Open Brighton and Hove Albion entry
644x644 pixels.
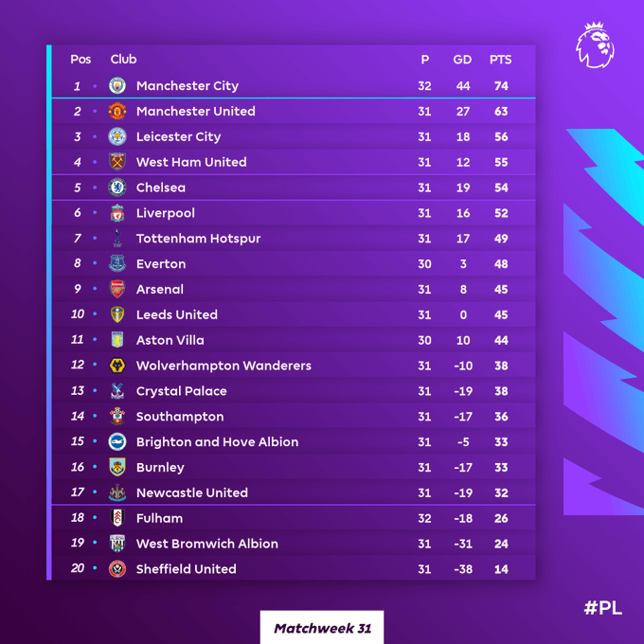point(217,442)
